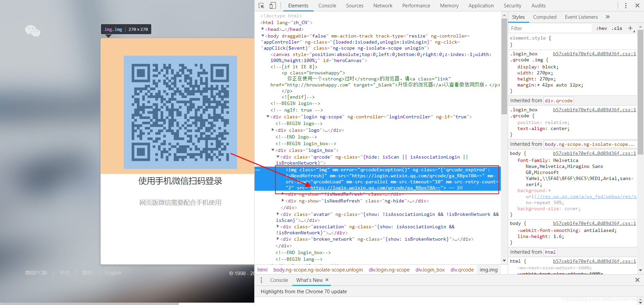The height and width of the screenshot is (305, 644).
Task: Click the Elements panel vertical scrollbar
Action: [504, 66]
